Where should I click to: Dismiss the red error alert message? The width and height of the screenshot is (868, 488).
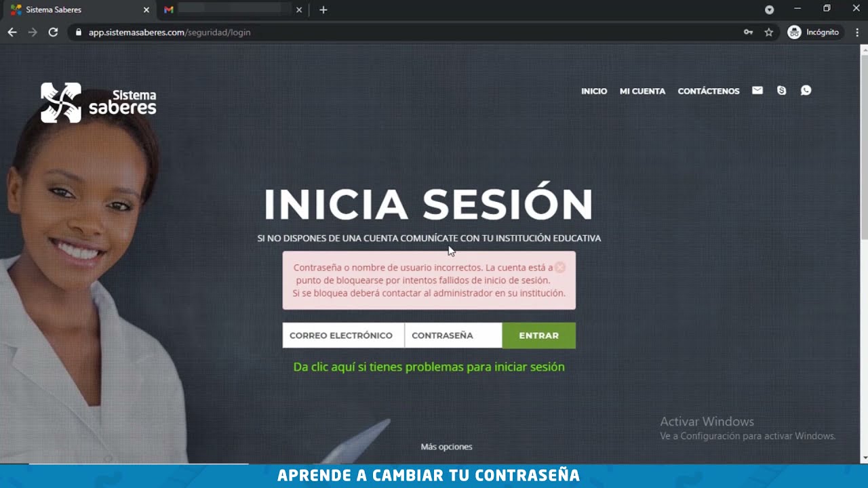click(560, 268)
